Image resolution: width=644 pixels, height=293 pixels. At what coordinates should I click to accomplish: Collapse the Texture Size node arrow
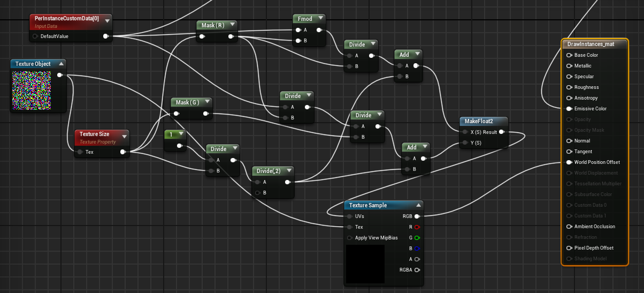[125, 137]
